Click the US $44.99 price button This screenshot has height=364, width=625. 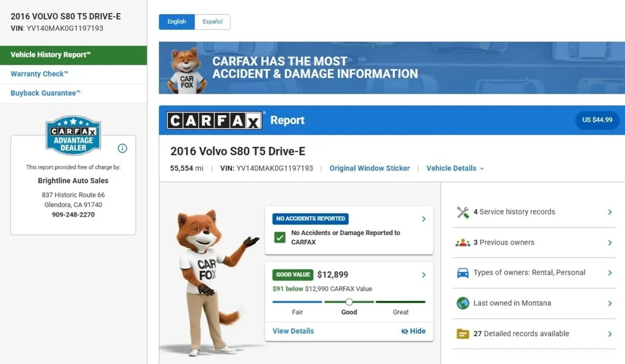(597, 120)
